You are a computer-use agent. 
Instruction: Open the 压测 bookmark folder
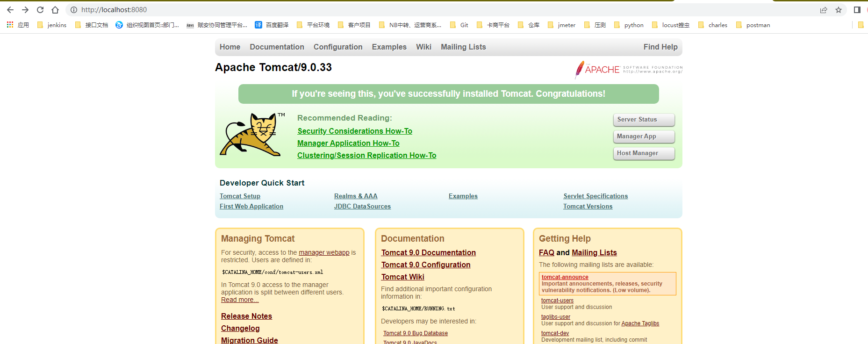coord(595,25)
